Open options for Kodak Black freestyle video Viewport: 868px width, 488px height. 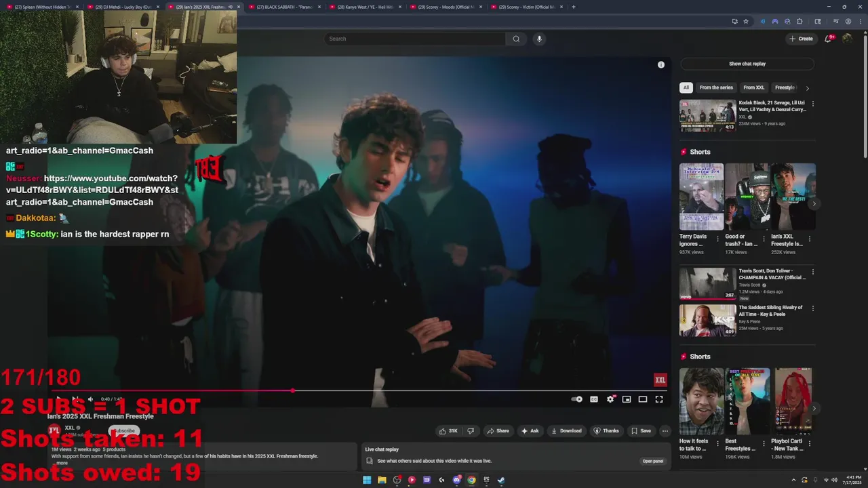click(x=812, y=104)
